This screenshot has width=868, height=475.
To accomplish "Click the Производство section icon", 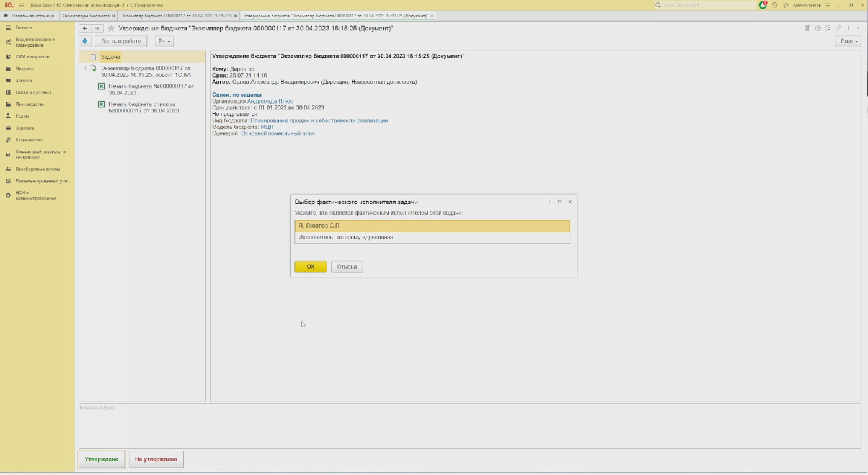I will (8, 104).
